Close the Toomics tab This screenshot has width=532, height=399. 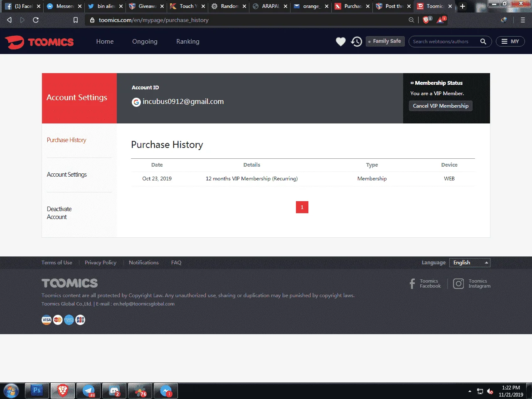point(450,6)
